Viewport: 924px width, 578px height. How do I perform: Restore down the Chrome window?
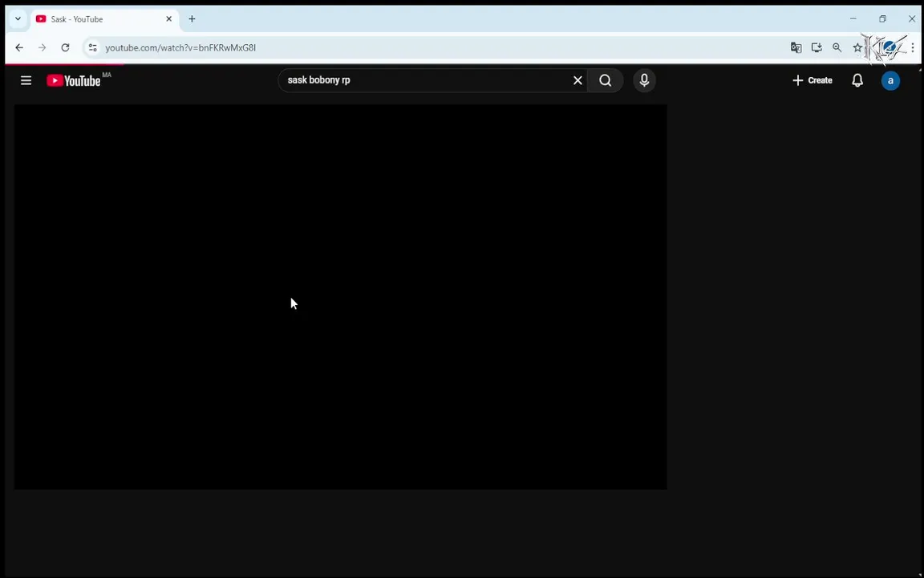pyautogui.click(x=882, y=19)
